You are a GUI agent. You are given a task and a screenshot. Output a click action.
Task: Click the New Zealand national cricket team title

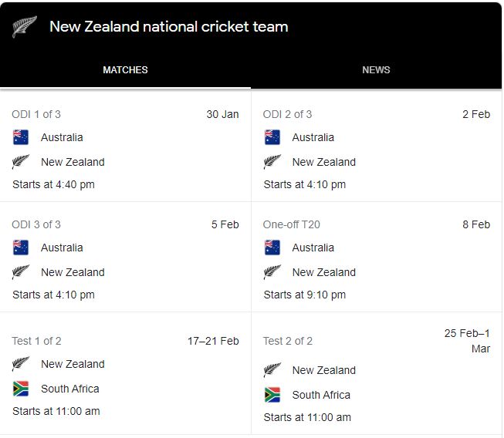click(x=168, y=27)
